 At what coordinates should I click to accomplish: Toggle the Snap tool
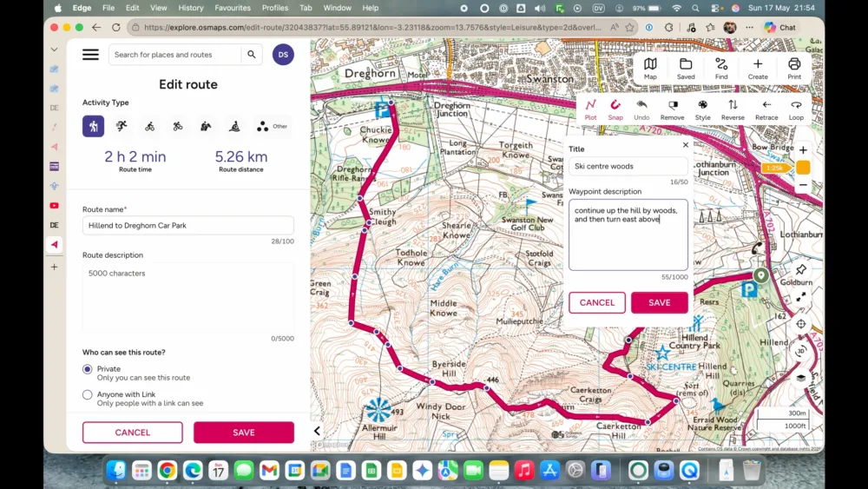point(615,109)
